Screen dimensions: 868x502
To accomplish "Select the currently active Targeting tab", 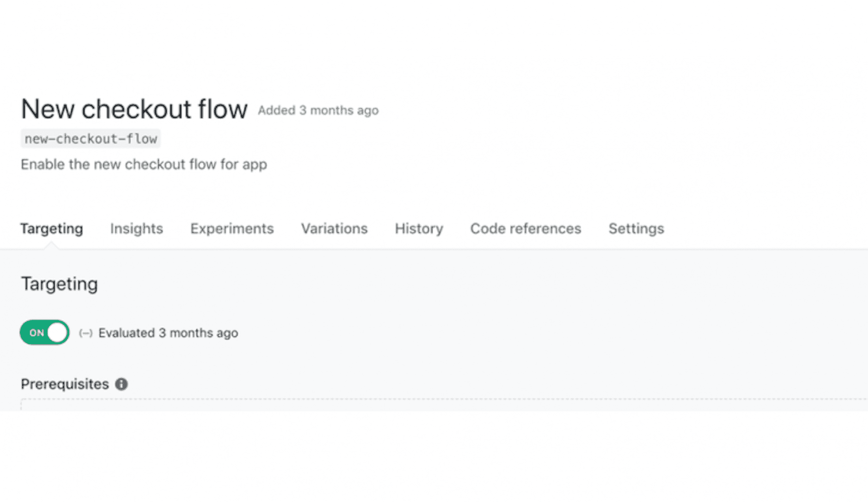I will (51, 229).
